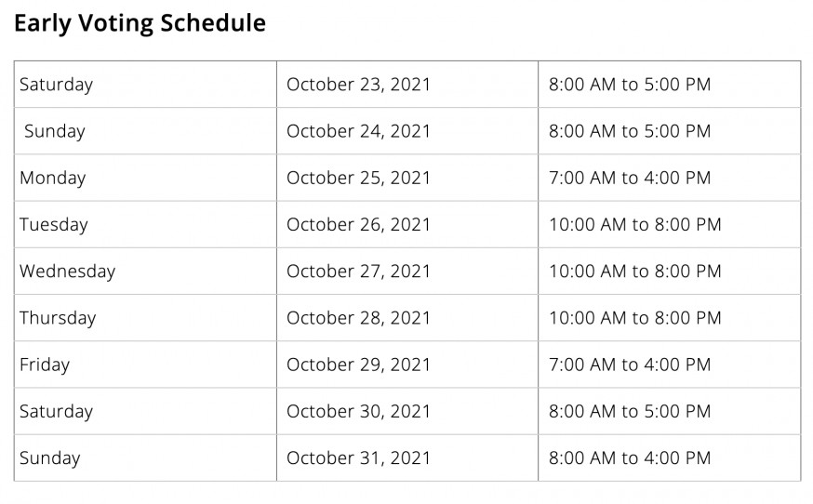Select the October 25, 2021 date cell
Image resolution: width=813 pixels, height=504 pixels.
(x=407, y=178)
